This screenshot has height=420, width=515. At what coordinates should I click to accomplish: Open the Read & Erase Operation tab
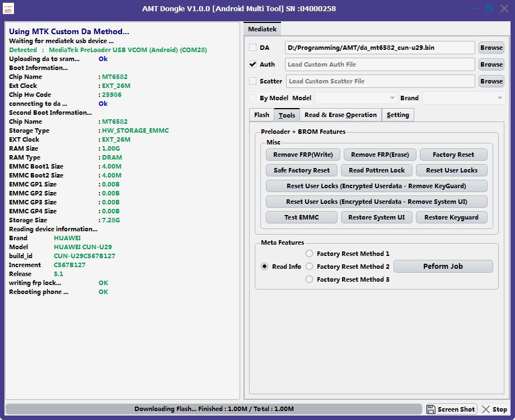340,115
